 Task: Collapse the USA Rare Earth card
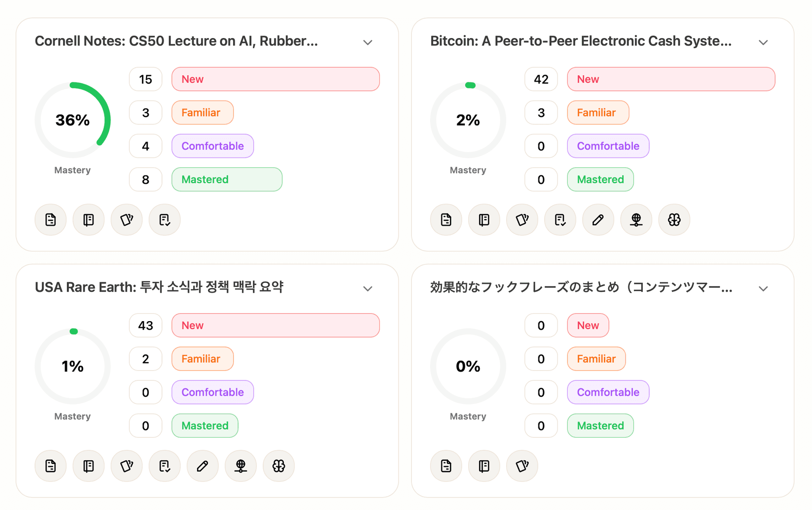pos(368,289)
